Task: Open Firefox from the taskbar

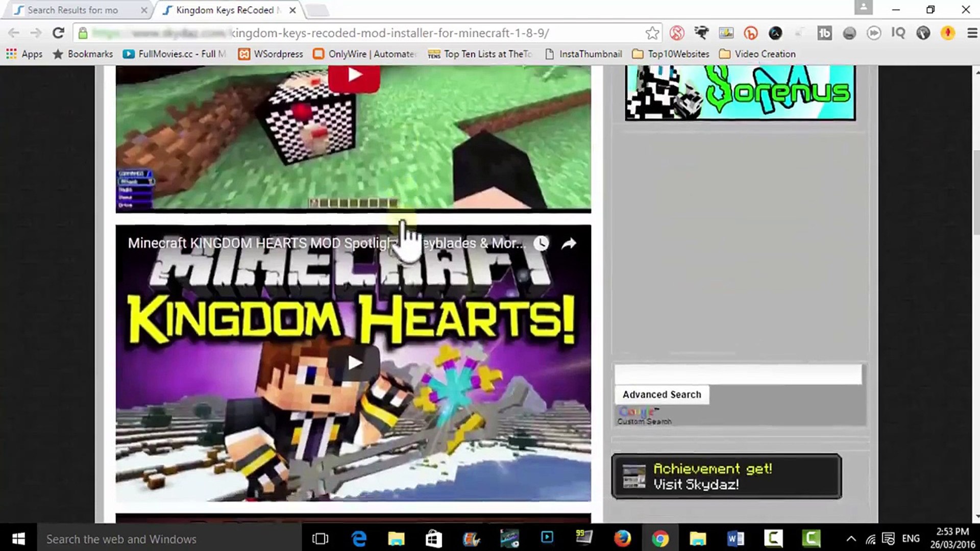Action: (x=622, y=538)
